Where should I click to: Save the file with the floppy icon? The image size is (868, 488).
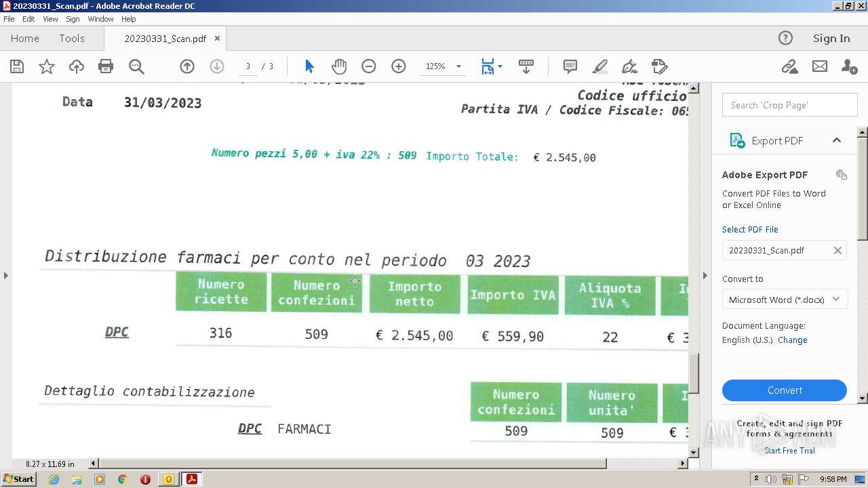[x=17, y=66]
